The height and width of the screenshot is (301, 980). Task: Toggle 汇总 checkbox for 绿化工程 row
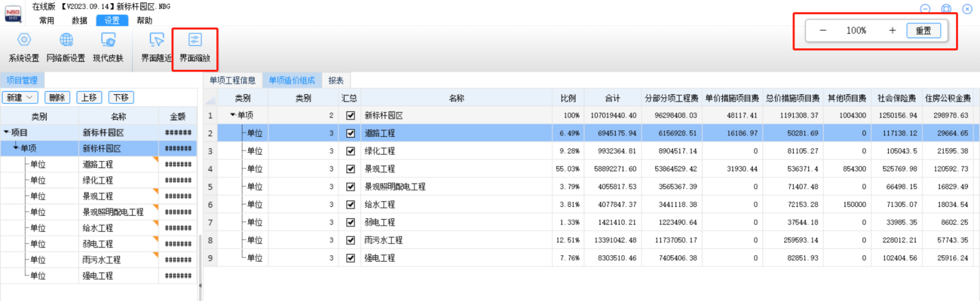[350, 150]
